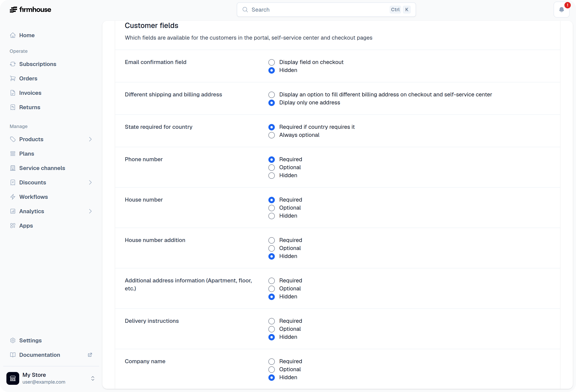The height and width of the screenshot is (392, 576).
Task: Set House number addition to Hidden
Action: [x=272, y=256]
